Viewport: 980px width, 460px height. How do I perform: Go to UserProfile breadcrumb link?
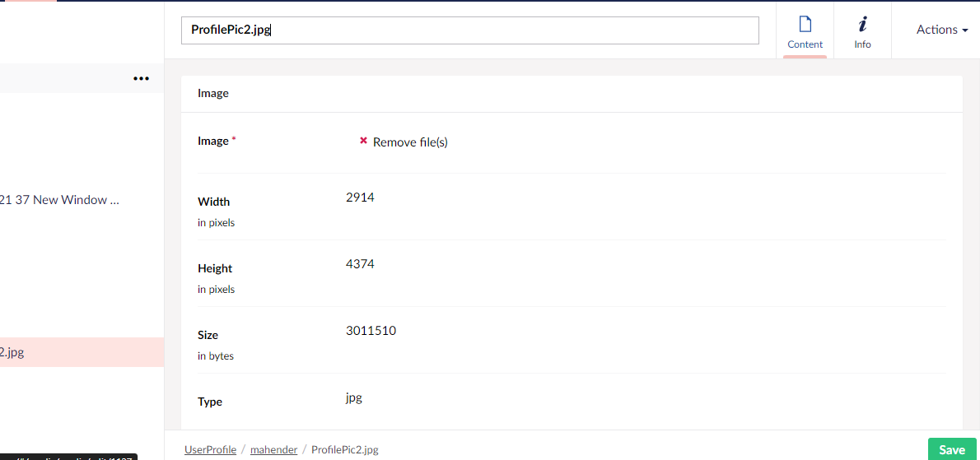tap(210, 449)
